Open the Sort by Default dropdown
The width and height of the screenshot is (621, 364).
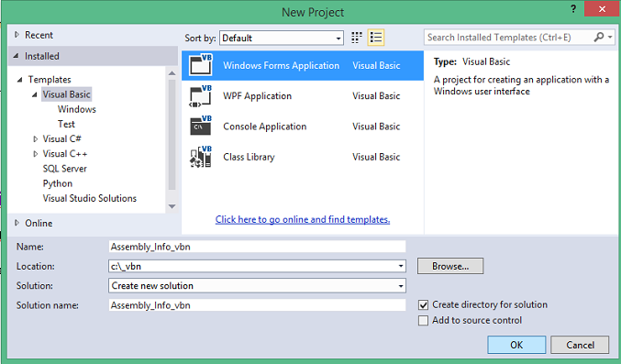(282, 38)
